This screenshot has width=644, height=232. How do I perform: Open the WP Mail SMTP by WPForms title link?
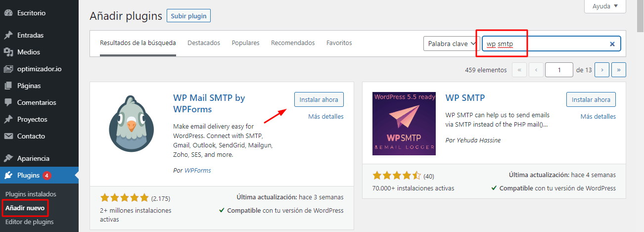click(x=209, y=103)
